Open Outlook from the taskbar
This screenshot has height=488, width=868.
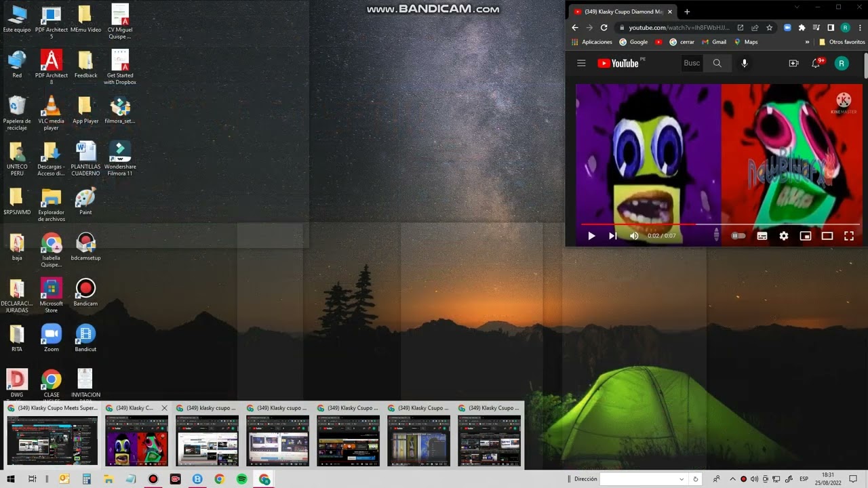point(64,479)
